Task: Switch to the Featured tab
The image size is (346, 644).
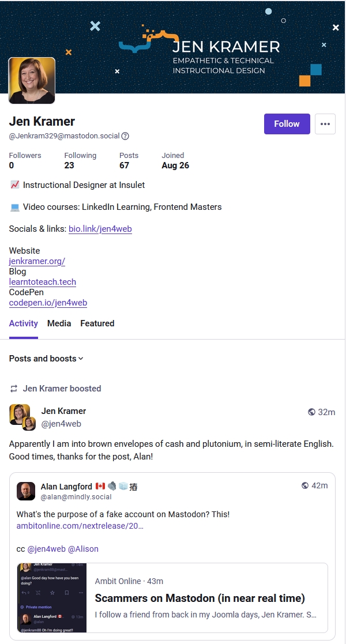Action: pyautogui.click(x=97, y=323)
